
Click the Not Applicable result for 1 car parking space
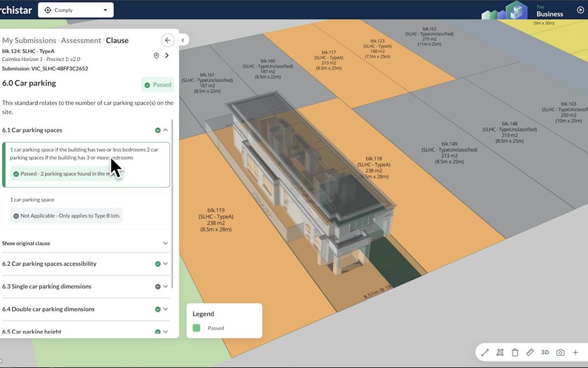point(65,215)
